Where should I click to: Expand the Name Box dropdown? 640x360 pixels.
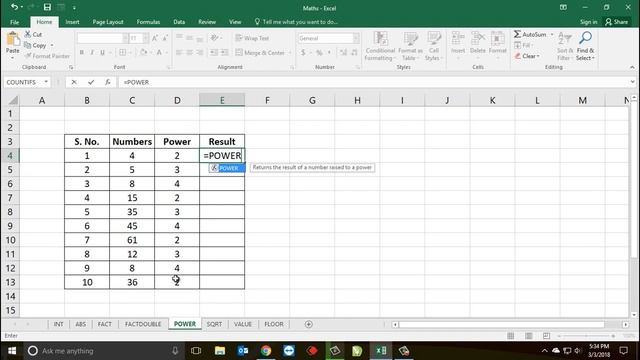click(46, 82)
